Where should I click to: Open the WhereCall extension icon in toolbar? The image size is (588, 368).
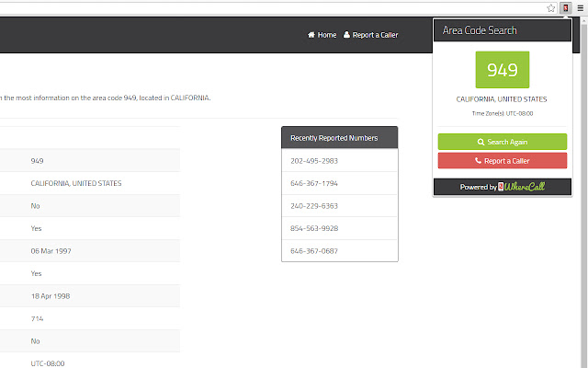click(566, 8)
